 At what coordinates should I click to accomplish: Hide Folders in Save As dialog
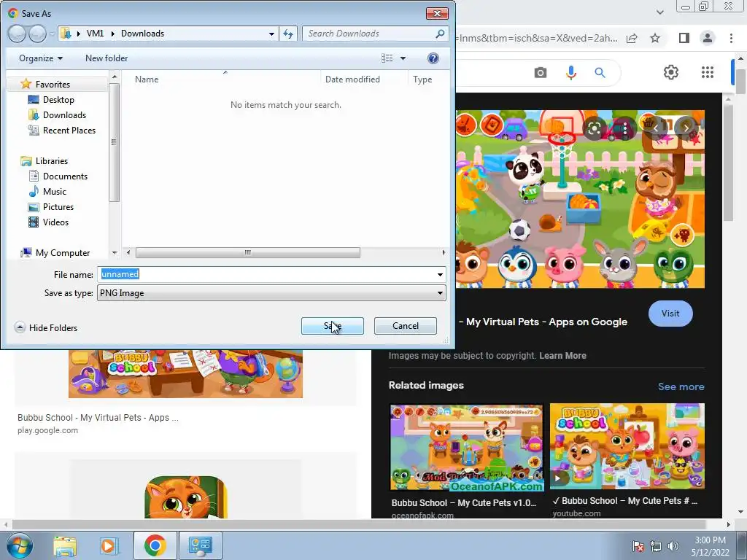click(x=46, y=327)
